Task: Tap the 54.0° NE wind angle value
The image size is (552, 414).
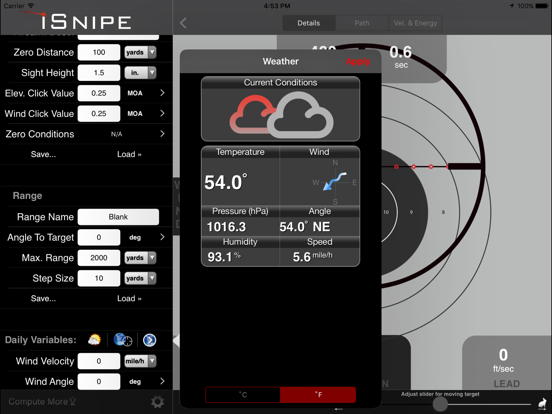Action: pyautogui.click(x=305, y=227)
